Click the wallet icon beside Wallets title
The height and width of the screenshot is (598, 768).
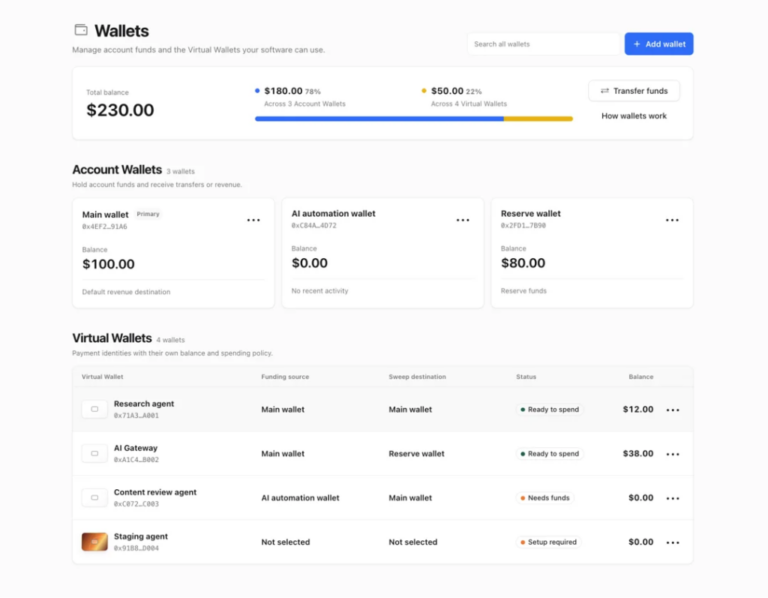point(81,30)
